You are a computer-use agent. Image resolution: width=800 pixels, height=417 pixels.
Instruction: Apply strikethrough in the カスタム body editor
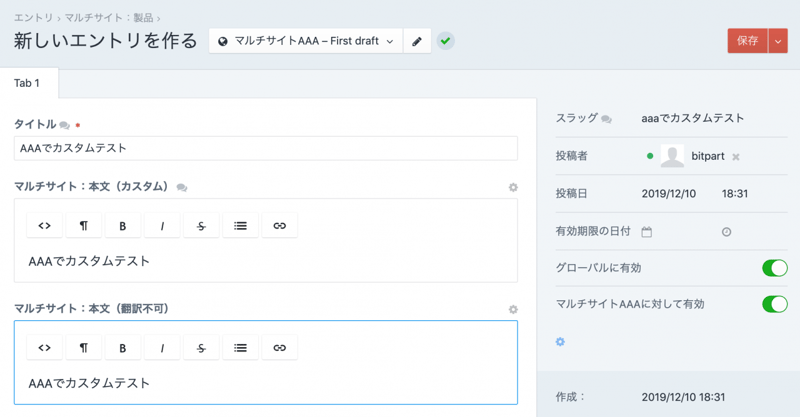[x=201, y=226]
